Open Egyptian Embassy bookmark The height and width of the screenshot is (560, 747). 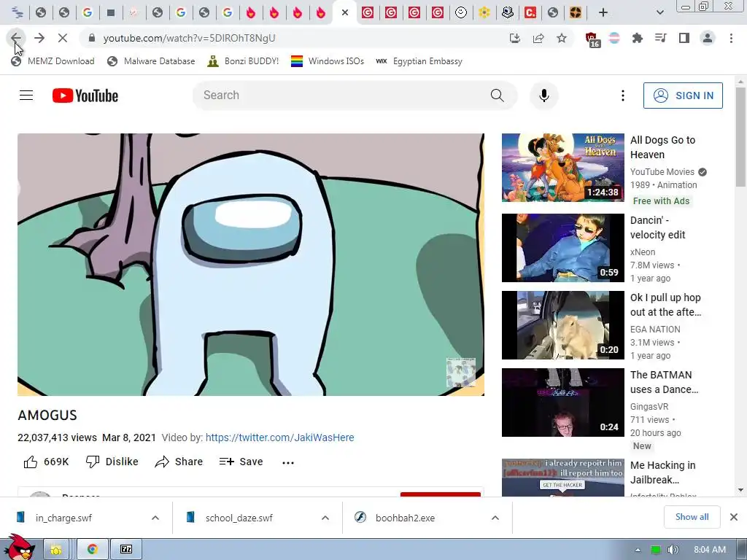pyautogui.click(x=419, y=61)
